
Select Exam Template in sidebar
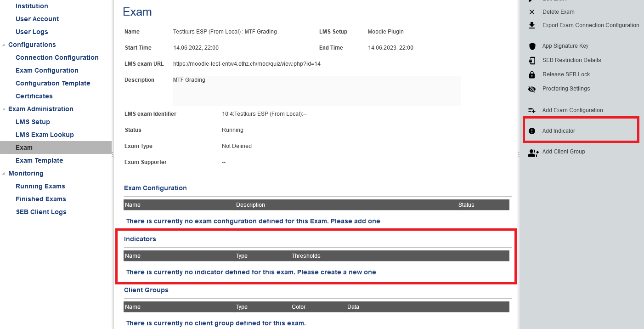pos(40,160)
